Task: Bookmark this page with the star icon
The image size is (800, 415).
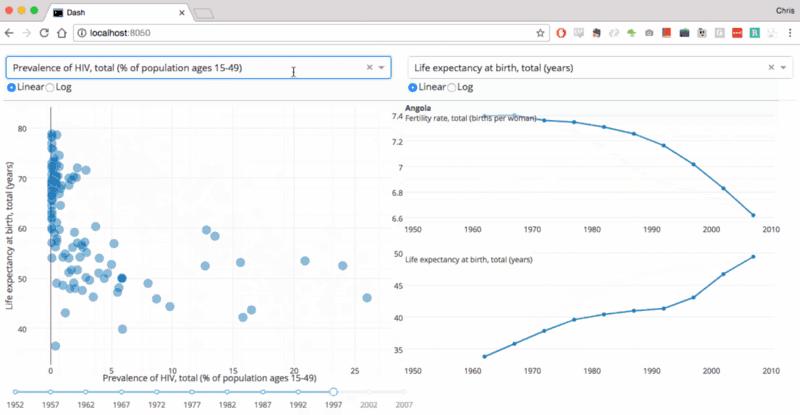Action: [x=540, y=33]
